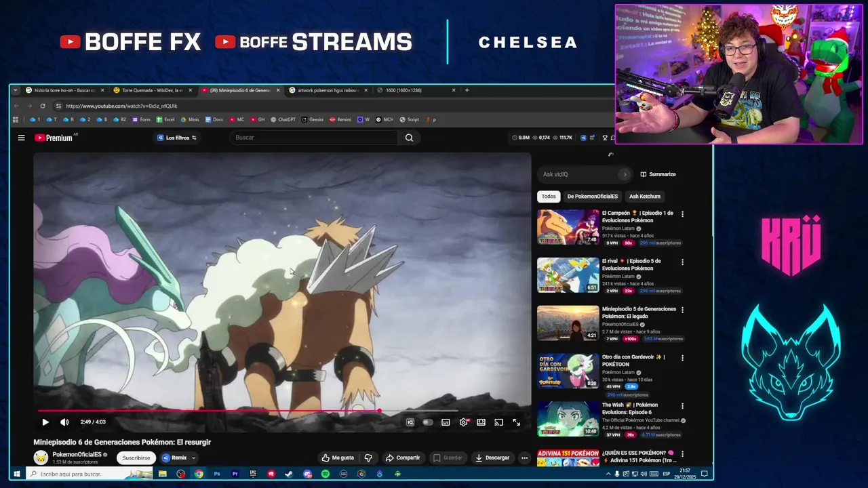
Task: Open the player settings gear
Action: coord(464,422)
